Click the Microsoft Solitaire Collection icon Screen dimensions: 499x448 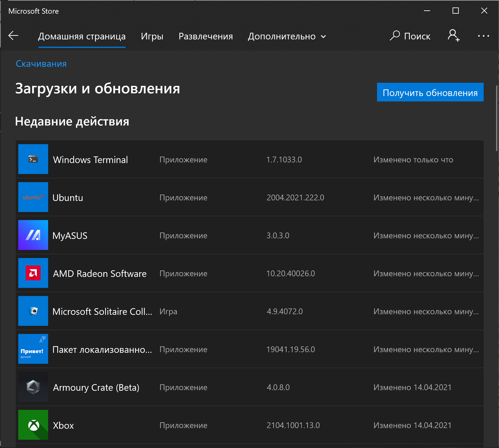(x=33, y=311)
